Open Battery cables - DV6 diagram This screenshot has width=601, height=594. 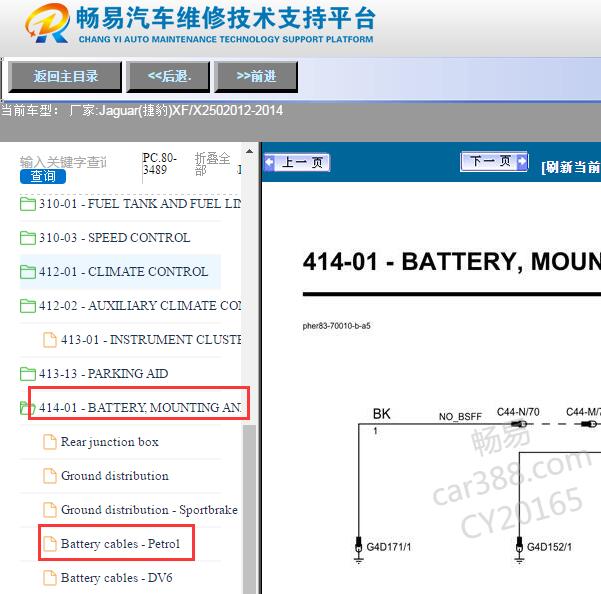click(x=117, y=578)
